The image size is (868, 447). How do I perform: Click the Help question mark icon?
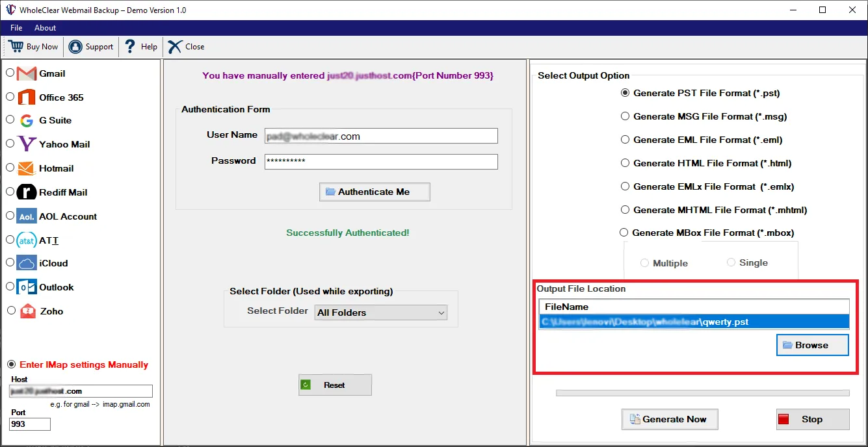[x=130, y=46]
